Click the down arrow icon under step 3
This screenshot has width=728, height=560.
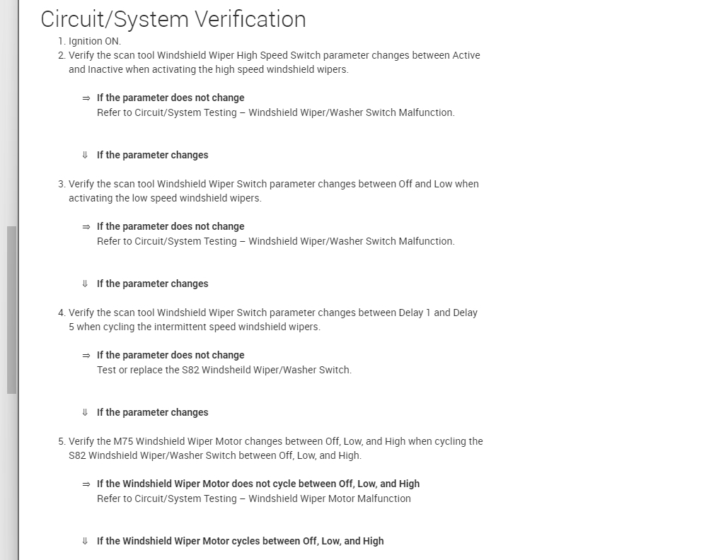click(x=85, y=284)
